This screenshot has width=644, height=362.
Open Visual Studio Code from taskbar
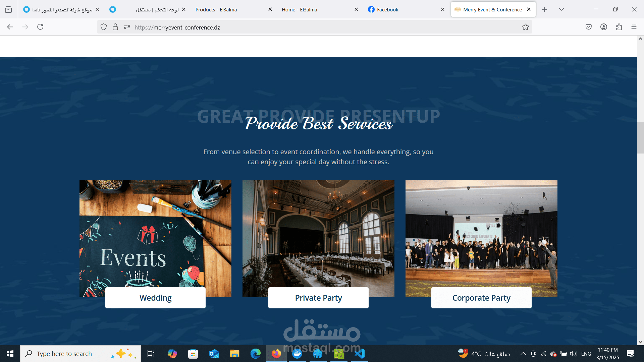point(359,354)
